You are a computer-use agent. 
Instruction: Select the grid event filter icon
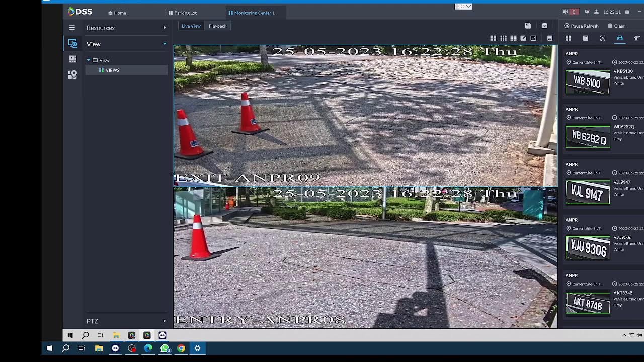(x=568, y=38)
